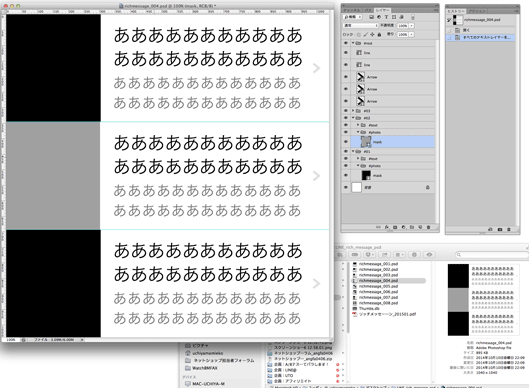Select richmessage_008.psd in Finder list
Viewport: 529px width, 388px height.
tap(378, 303)
